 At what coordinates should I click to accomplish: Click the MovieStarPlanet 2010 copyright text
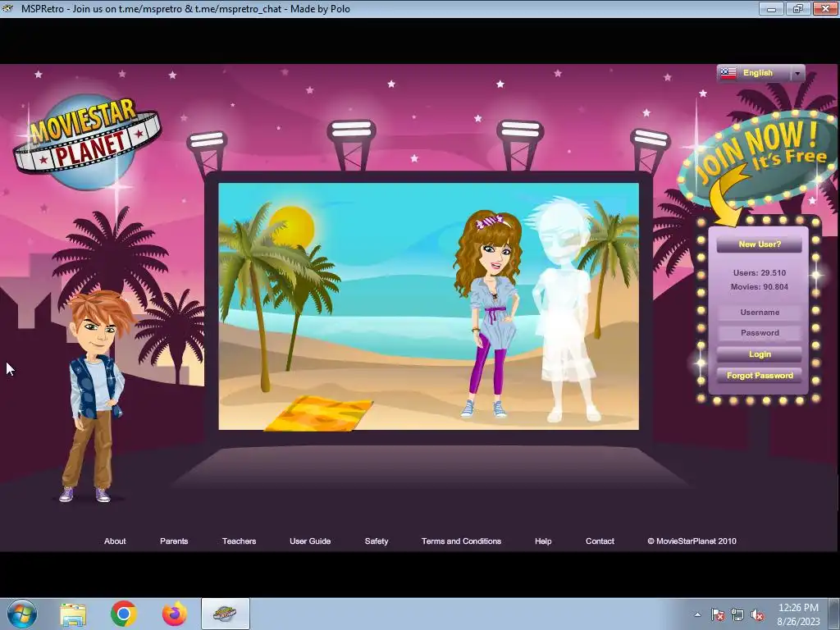692,541
